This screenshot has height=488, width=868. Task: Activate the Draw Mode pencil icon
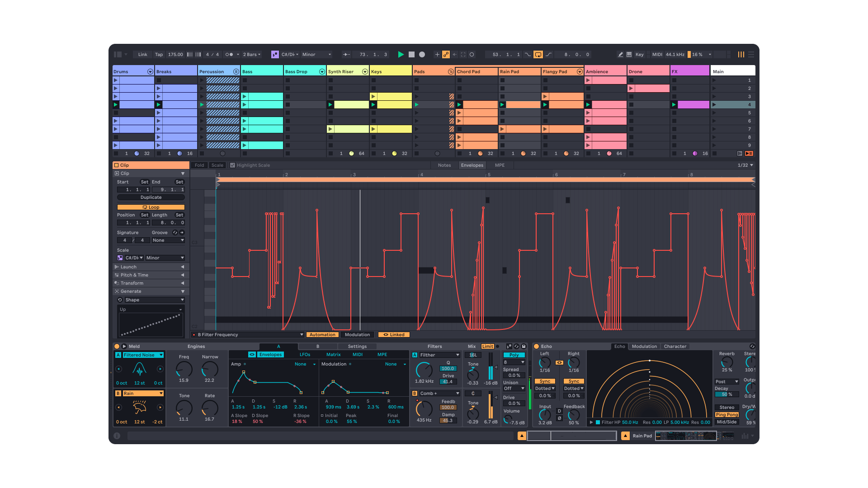pyautogui.click(x=621, y=54)
